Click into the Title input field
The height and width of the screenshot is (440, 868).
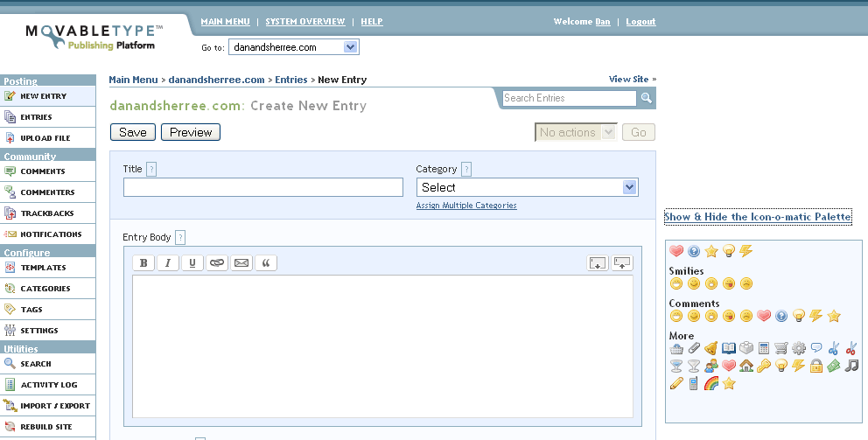click(262, 187)
